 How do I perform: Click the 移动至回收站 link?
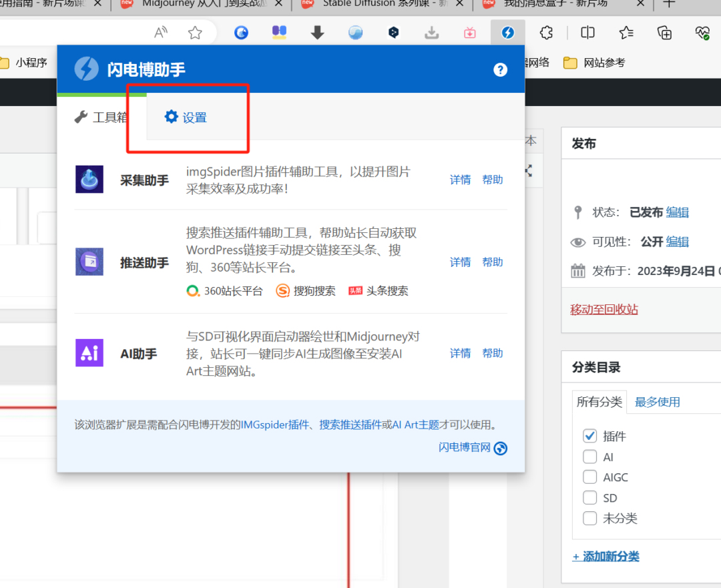coord(604,310)
